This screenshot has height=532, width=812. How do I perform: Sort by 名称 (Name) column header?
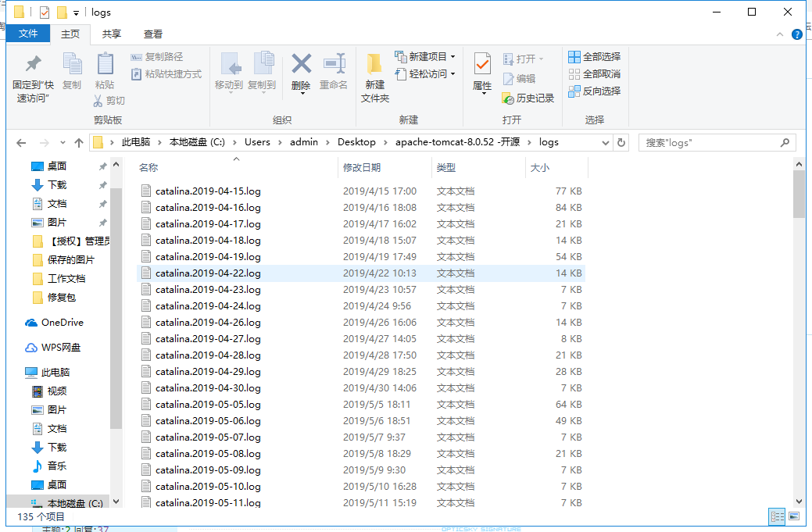point(236,167)
